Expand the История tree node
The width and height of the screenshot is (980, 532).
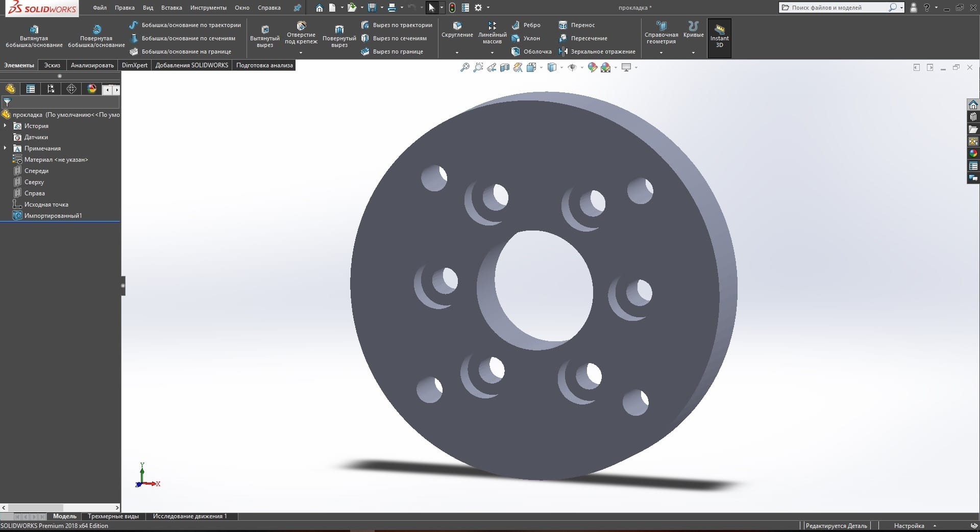pyautogui.click(x=6, y=125)
